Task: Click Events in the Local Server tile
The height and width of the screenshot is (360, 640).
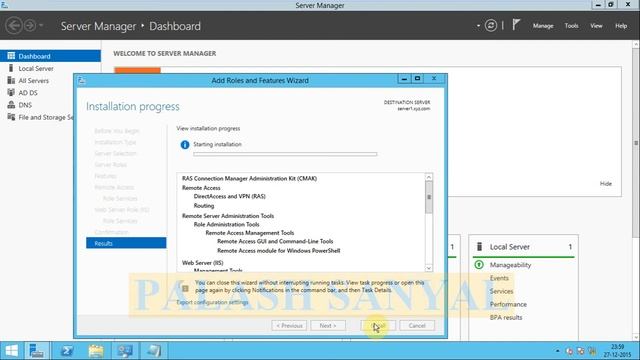Action: (499, 278)
